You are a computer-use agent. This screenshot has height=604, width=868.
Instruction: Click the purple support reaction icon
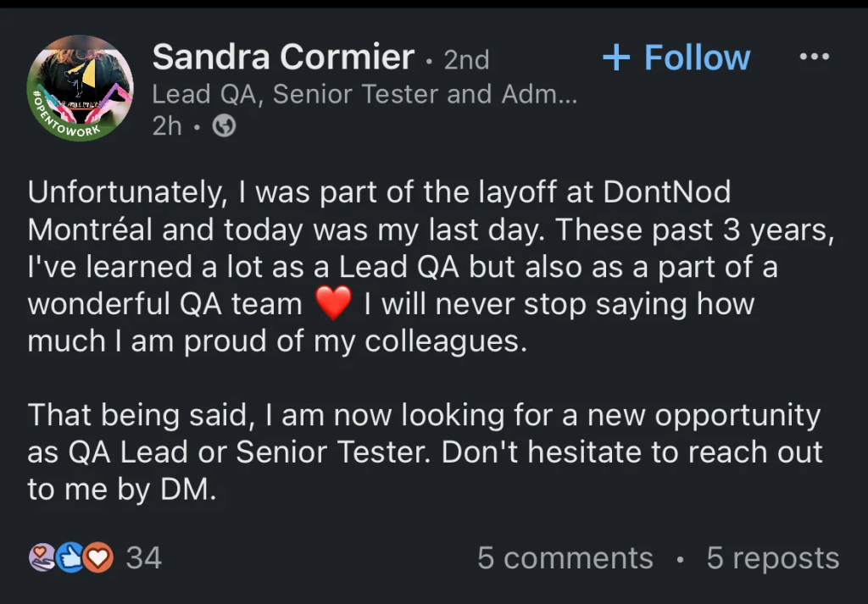pyautogui.click(x=42, y=557)
